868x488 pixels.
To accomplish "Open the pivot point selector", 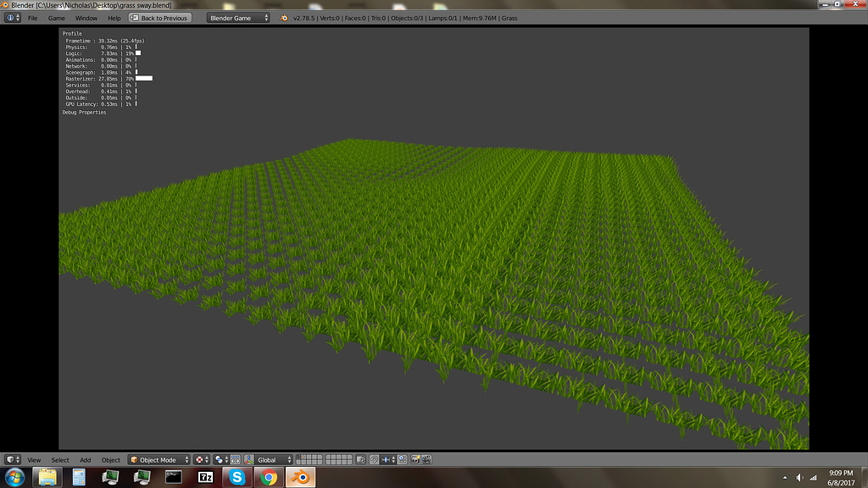I will click(x=221, y=460).
